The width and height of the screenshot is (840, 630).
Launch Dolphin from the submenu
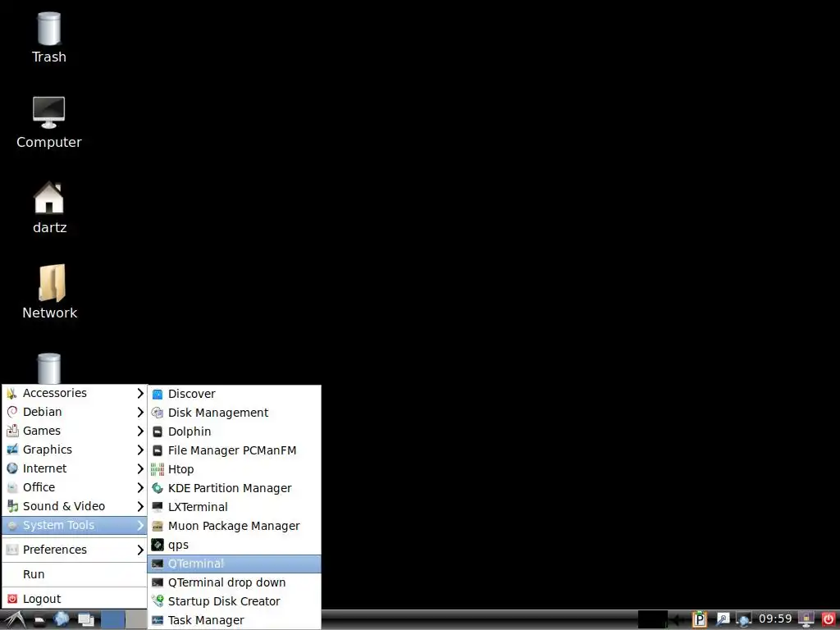(x=234, y=431)
